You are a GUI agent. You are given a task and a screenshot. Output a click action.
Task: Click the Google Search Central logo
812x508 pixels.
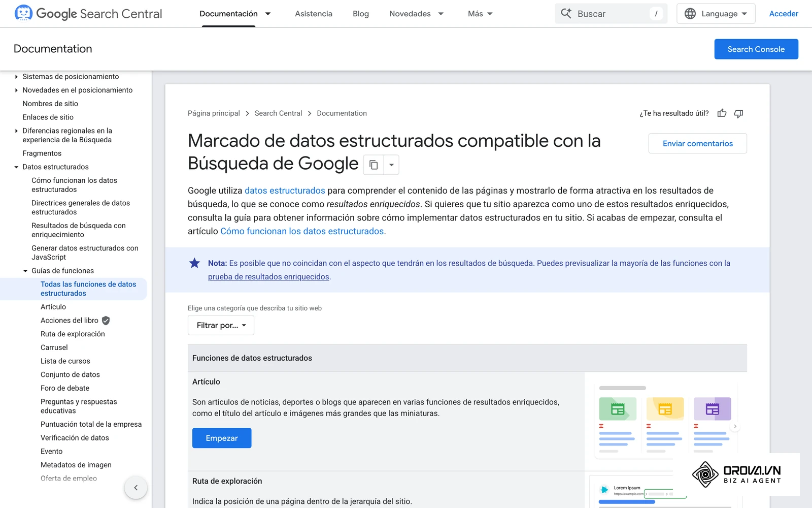pyautogui.click(x=88, y=14)
